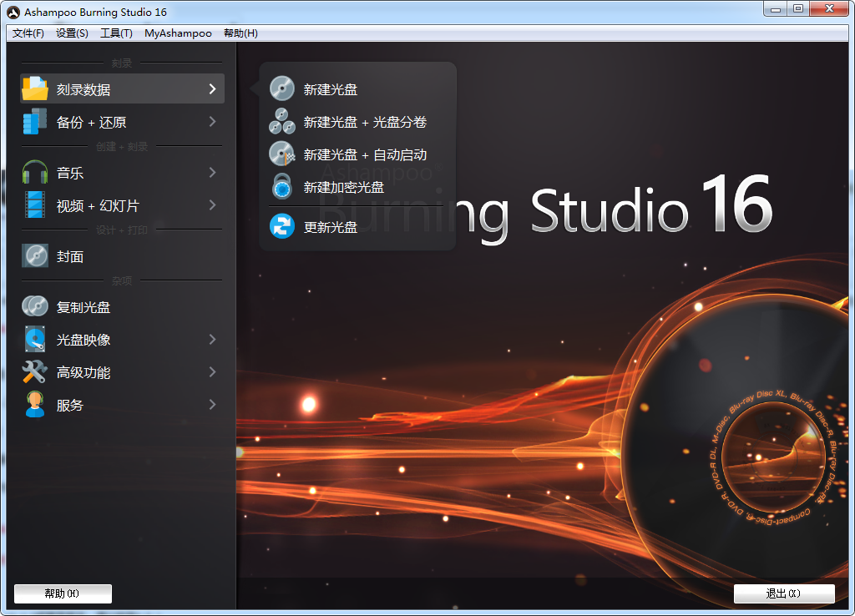Click the Ashampoo title bar app icon
This screenshot has width=855, height=616.
pos(13,12)
